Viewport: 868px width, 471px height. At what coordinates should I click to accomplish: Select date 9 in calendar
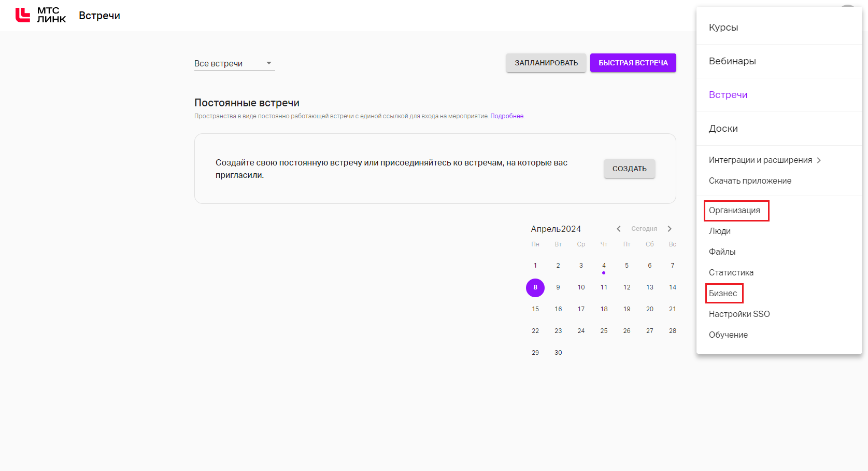click(x=558, y=287)
